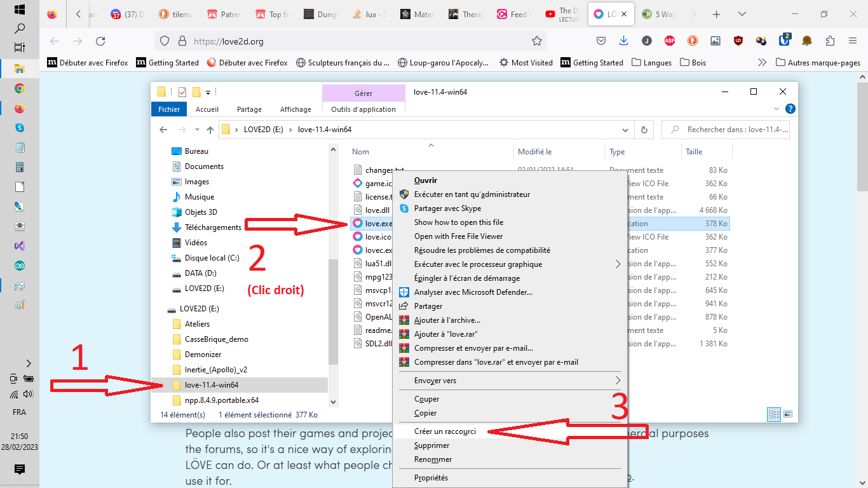Click the tracking protection shield in address bar

[x=165, y=41]
